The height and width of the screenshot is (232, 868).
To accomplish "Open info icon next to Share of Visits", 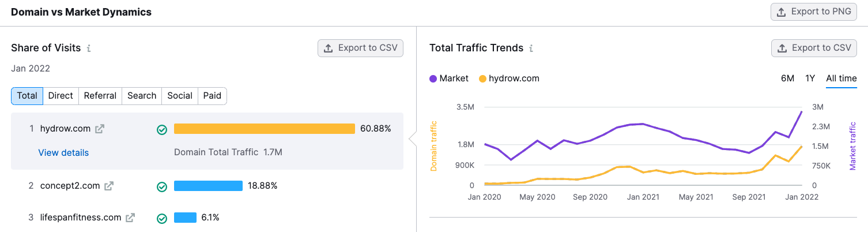I will pos(89,48).
